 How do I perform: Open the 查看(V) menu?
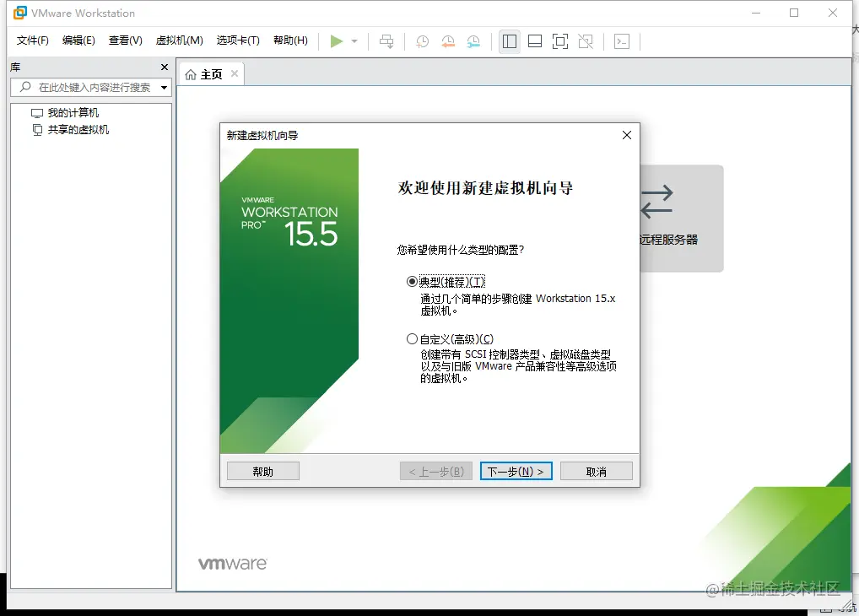(x=126, y=40)
